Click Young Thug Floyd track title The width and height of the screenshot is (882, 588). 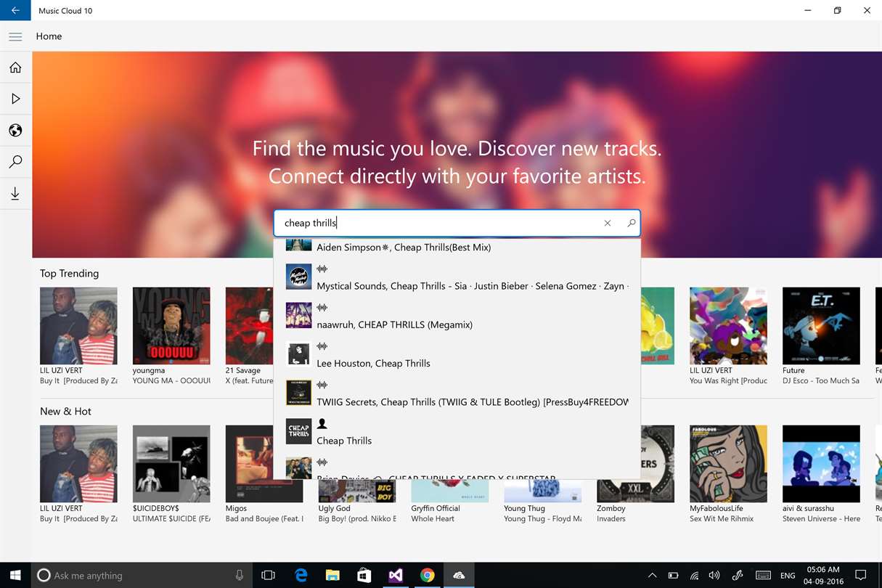click(543, 518)
